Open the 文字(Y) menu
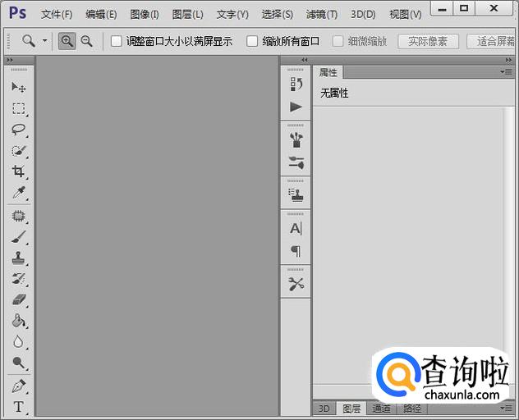This screenshot has height=420, width=519. (x=232, y=14)
